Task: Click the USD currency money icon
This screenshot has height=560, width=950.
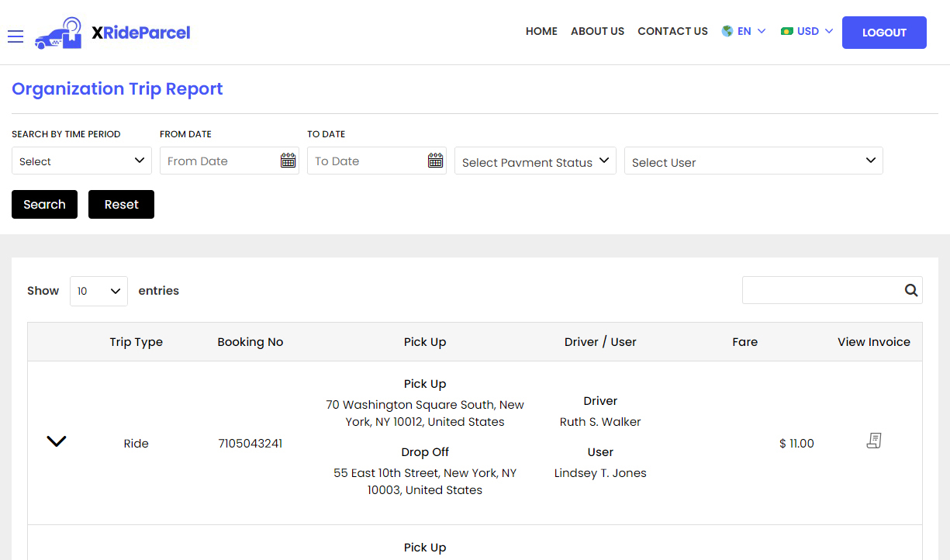Action: [787, 32]
